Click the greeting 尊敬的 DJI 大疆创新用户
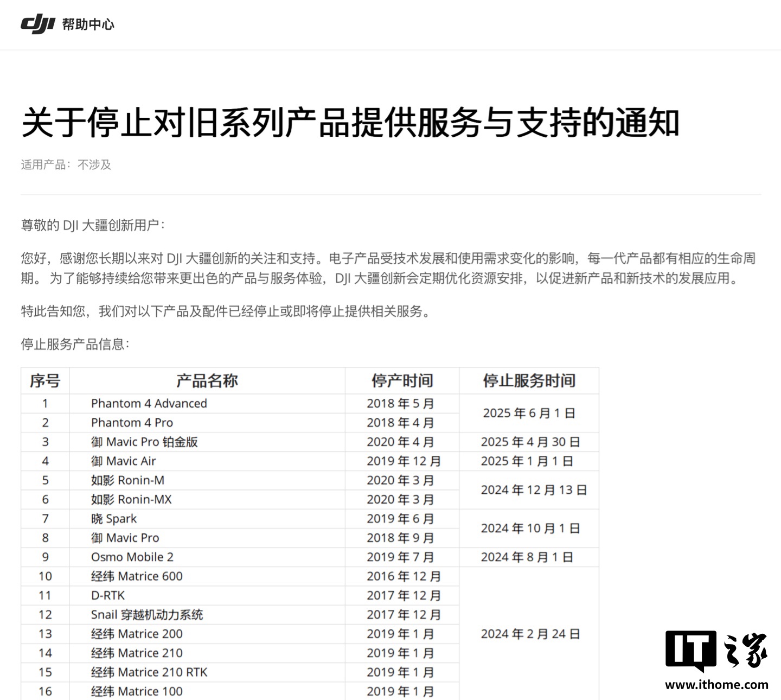781x700 pixels. click(x=92, y=225)
